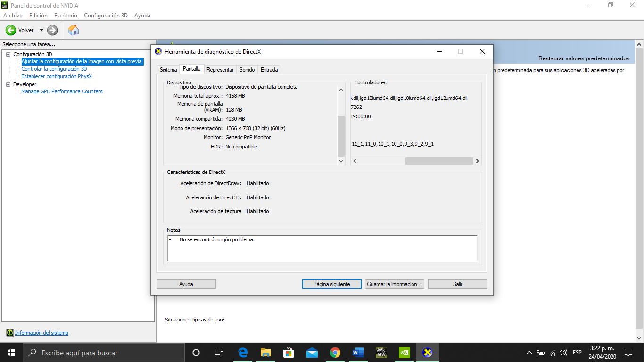Image resolution: width=644 pixels, height=362 pixels.
Task: Click the Controladores scroll left arrow
Action: point(355,161)
